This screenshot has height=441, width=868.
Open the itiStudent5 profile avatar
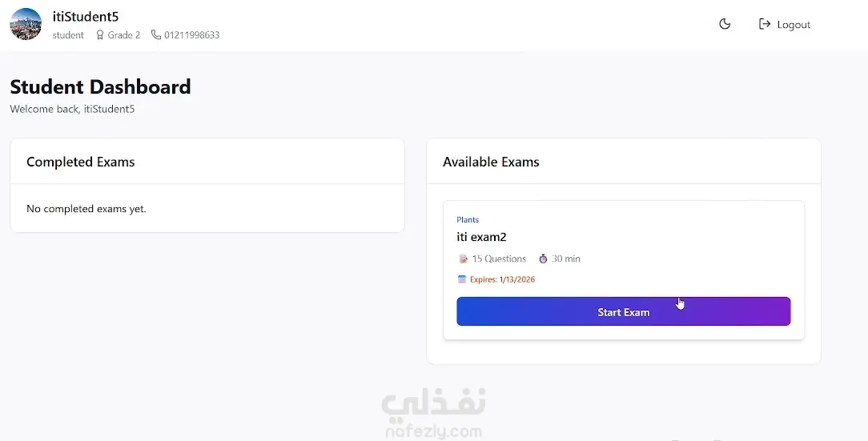[26, 24]
